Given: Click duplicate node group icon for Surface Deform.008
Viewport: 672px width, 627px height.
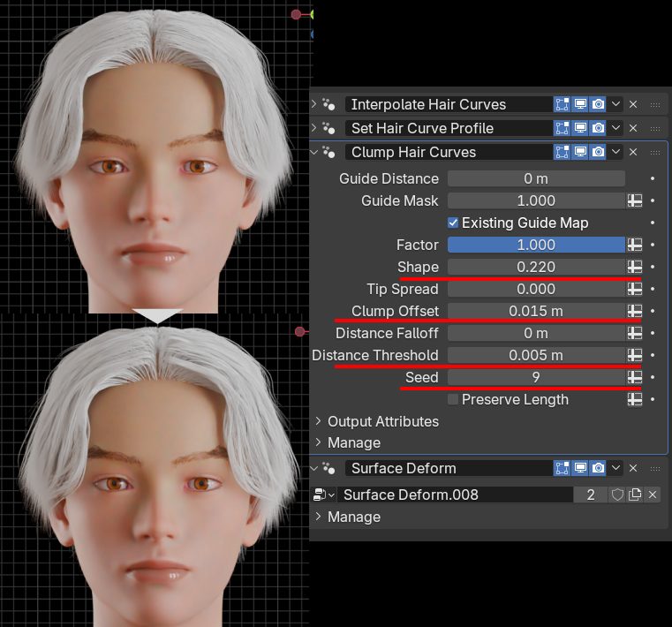Looking at the screenshot, I should click(x=635, y=495).
